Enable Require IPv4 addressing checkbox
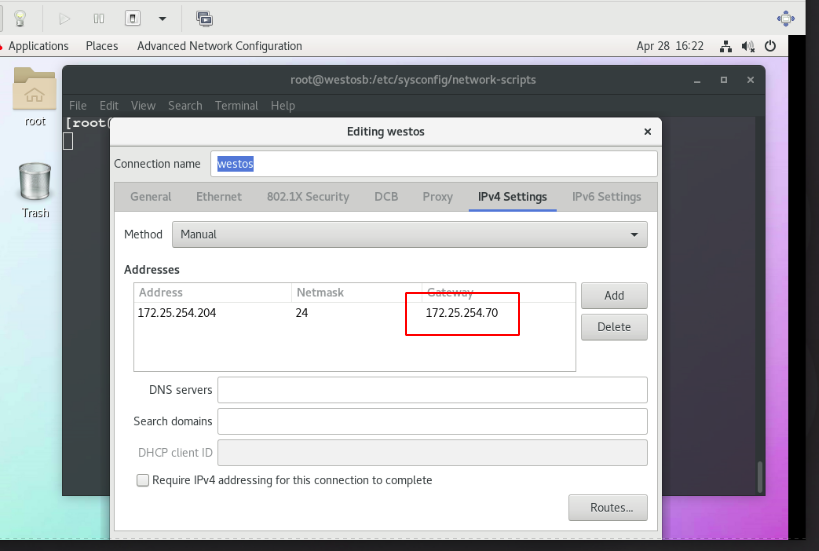The height and width of the screenshot is (551, 819). (143, 480)
